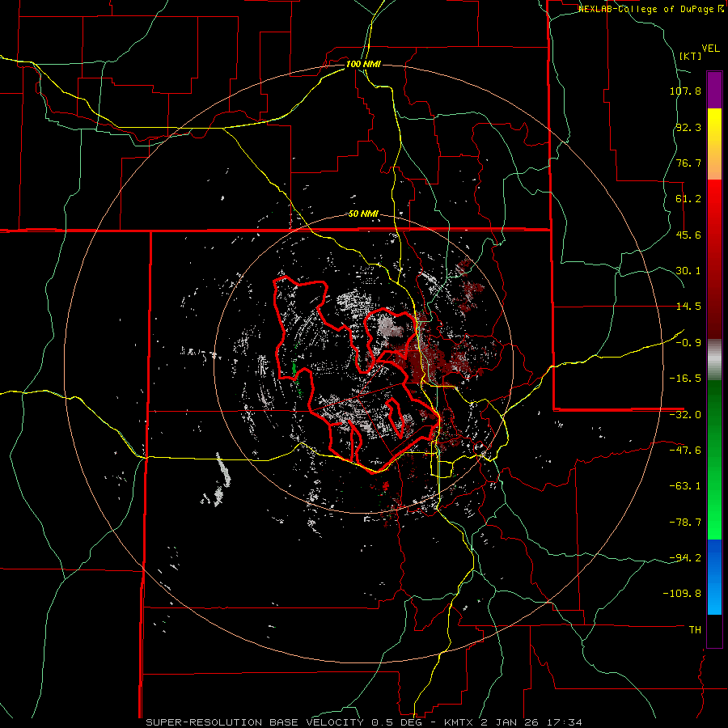Click the 100 NMI range ring label

tap(363, 64)
